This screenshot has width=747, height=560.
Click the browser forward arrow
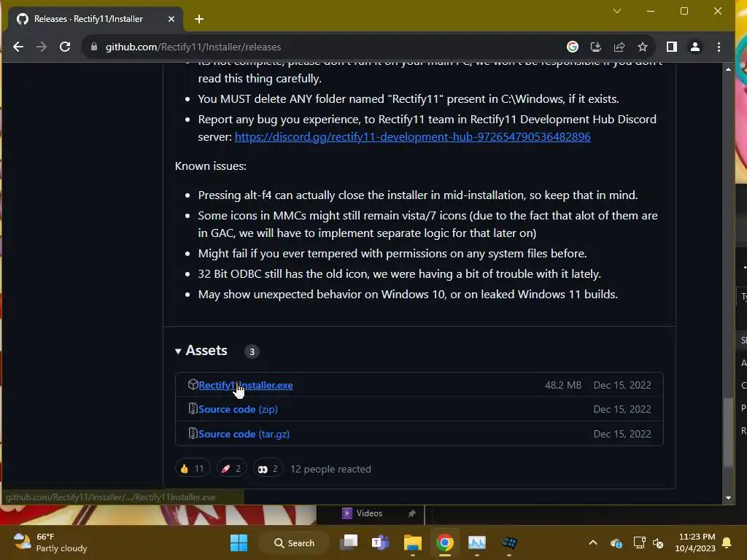42,47
